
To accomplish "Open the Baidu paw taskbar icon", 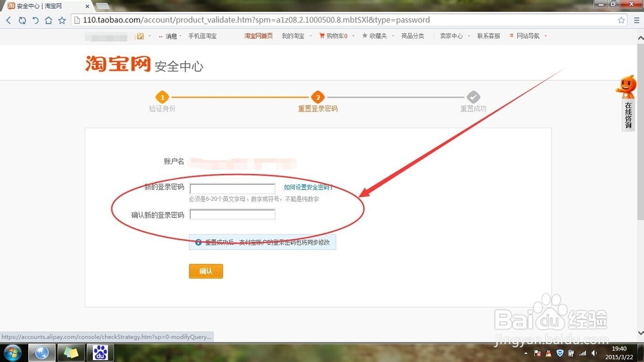I will click(x=100, y=352).
